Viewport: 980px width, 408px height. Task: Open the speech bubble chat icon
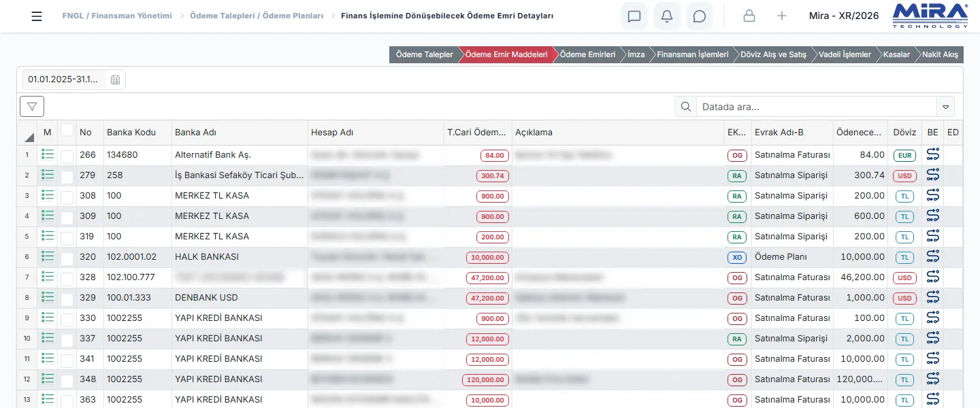(700, 16)
